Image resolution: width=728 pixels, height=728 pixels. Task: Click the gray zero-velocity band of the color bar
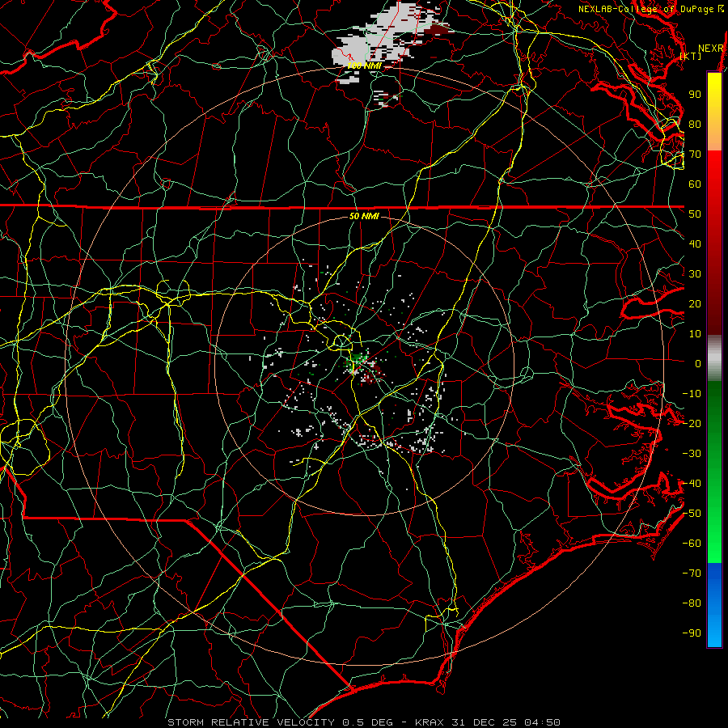click(x=714, y=358)
